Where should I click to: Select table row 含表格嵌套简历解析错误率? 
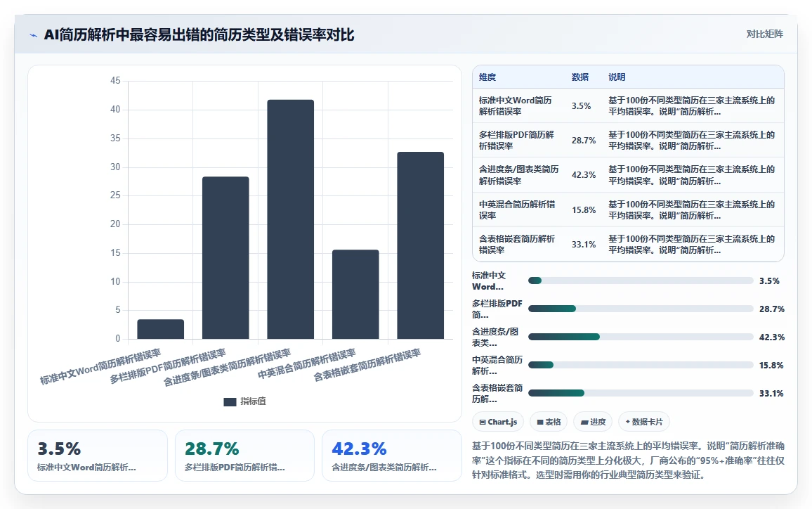[x=628, y=244]
